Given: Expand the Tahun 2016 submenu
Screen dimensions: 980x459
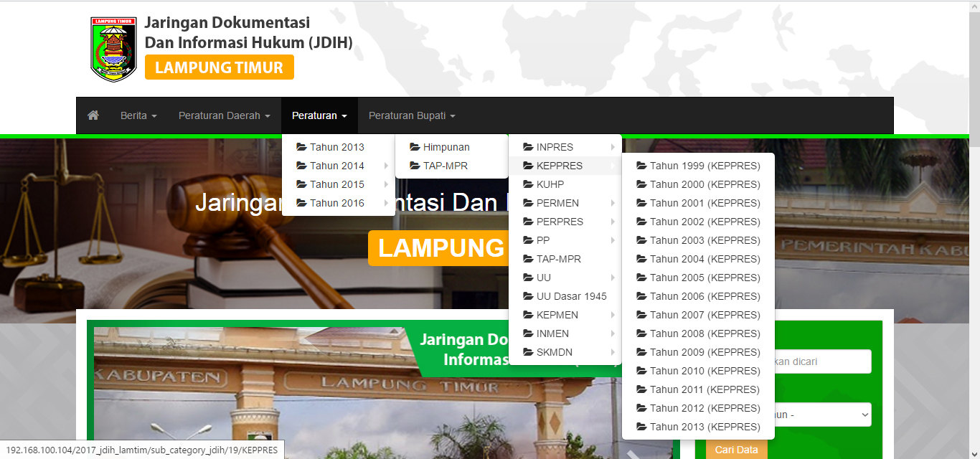Looking at the screenshot, I should [x=339, y=203].
